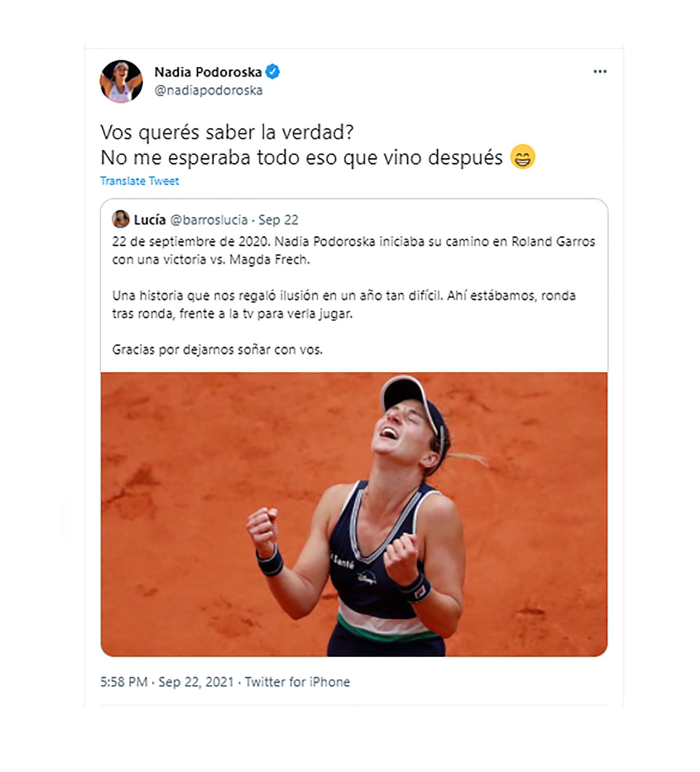
Task: Open the quoted tweet's first paragraph text
Action: 353,250
